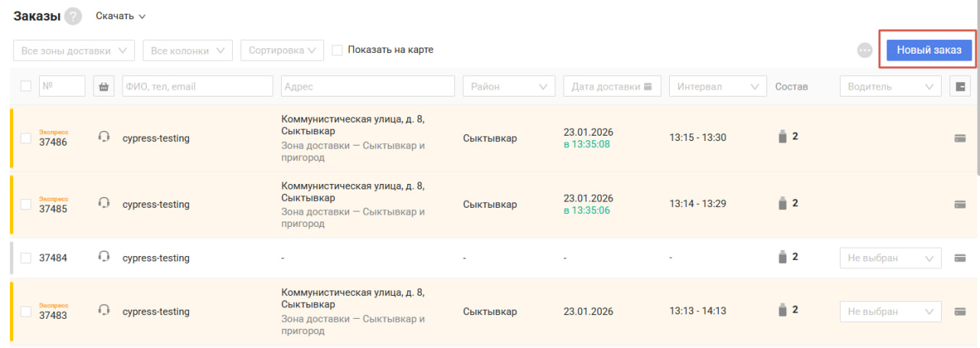Screen dimensions: 980x348
Task: Expand the Все зоны доставки dropdown
Action: (74, 51)
